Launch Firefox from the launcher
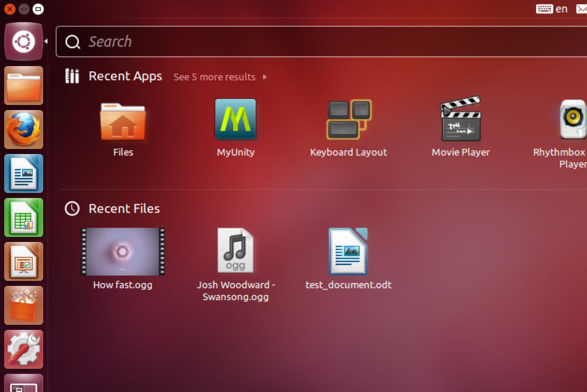Screen dimensions: 587x392 pyautogui.click(x=23, y=129)
